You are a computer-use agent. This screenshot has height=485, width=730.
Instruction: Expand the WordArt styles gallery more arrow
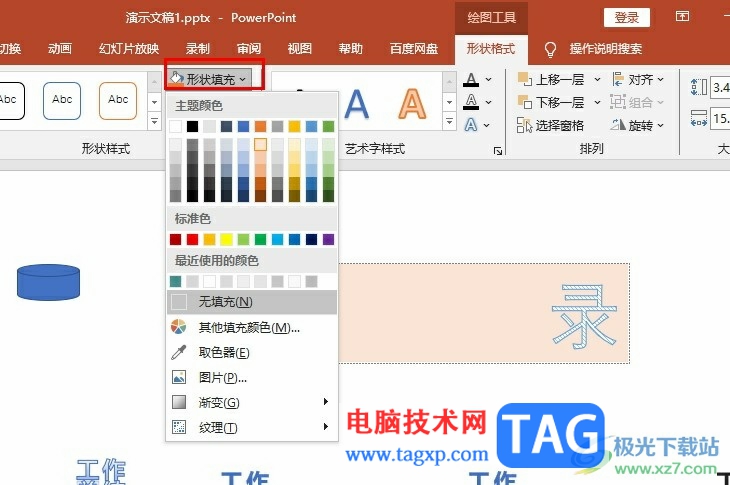449,122
